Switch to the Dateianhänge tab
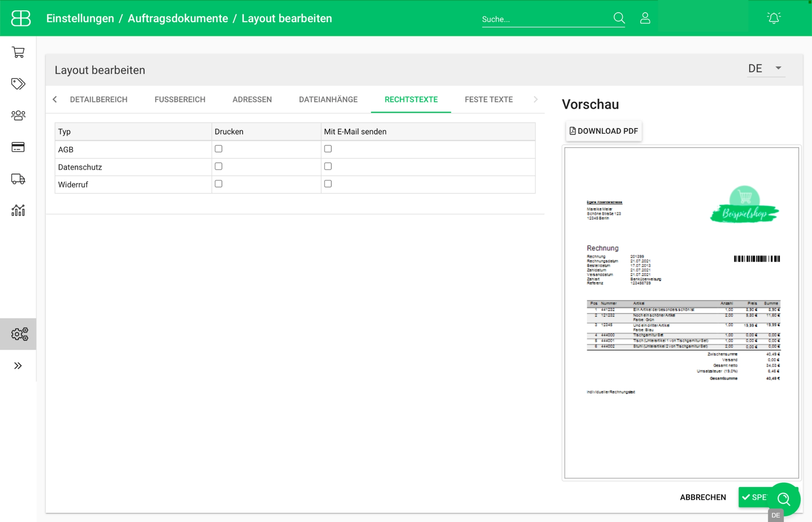Screen dimensions: 812x522 pos(328,100)
